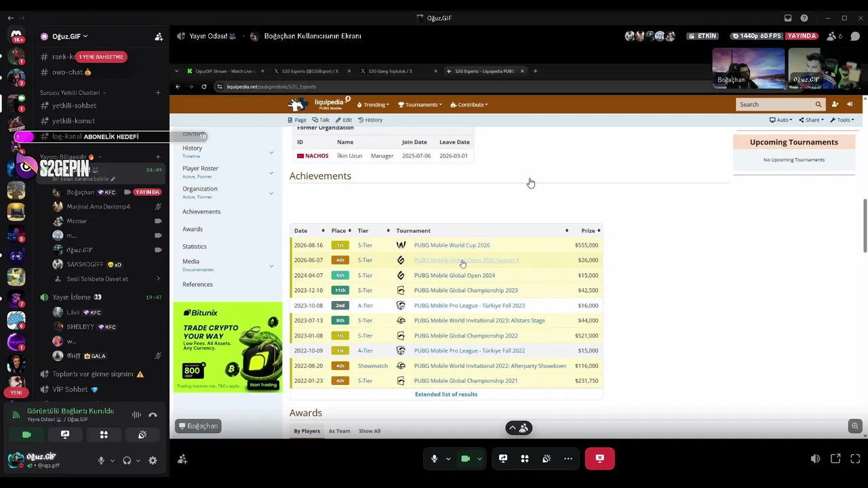Open microphone device arrow in call controls
The width and height of the screenshot is (868, 488).
448,459
